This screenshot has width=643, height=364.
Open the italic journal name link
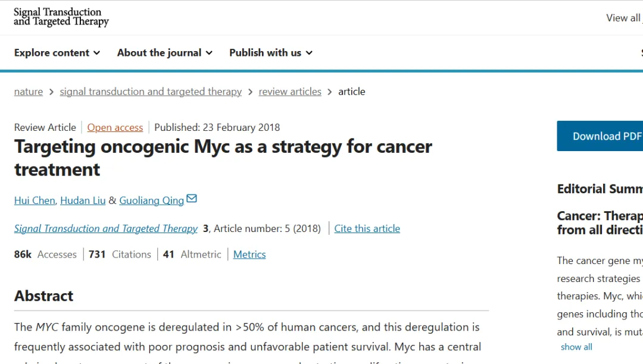106,228
